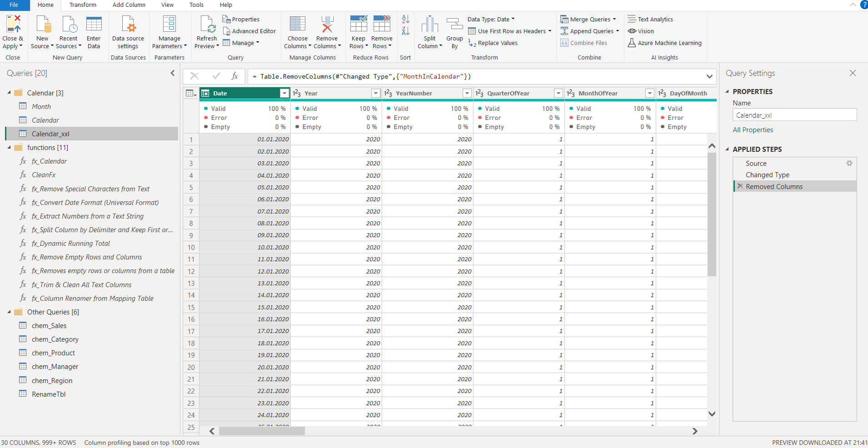Sort ascending with A-Z icon
This screenshot has width=868, height=448.
click(406, 19)
